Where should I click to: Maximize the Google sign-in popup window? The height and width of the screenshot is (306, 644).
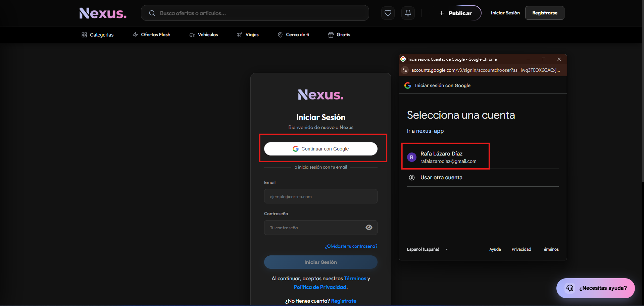pos(544,59)
